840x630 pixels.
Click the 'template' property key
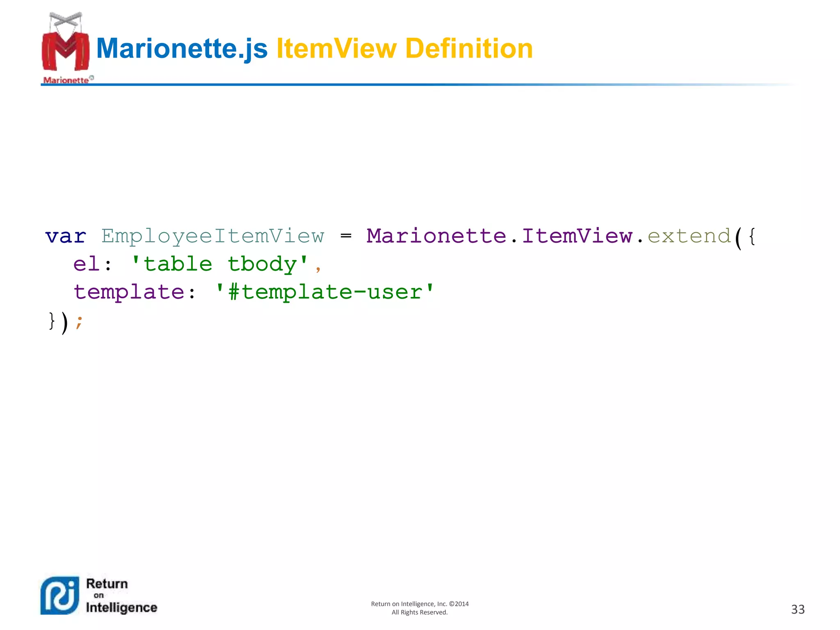(129, 293)
